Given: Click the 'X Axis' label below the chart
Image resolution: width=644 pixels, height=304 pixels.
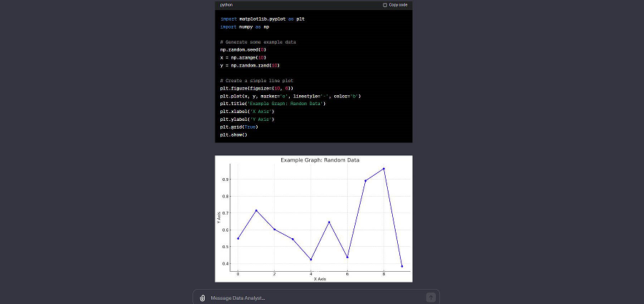Looking at the screenshot, I should 320,279.
